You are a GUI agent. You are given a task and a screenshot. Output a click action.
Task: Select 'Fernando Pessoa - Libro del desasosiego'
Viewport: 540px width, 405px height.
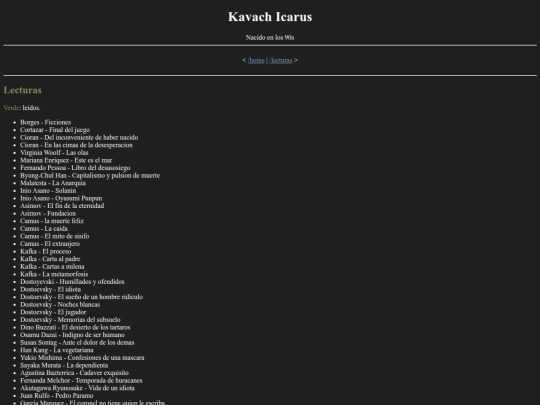75,168
